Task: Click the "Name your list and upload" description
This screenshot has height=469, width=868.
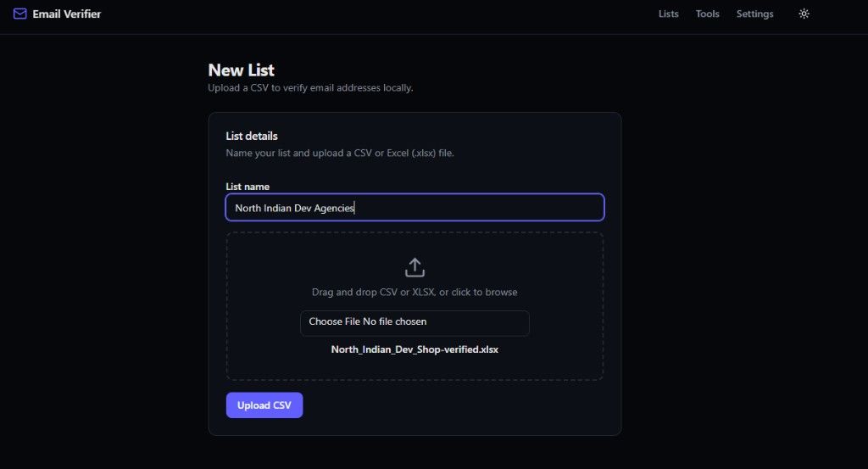Action: (x=340, y=153)
